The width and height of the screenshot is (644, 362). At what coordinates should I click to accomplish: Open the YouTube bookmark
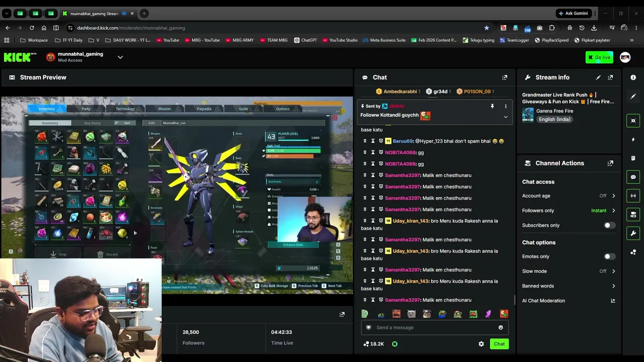pyautogui.click(x=168, y=40)
